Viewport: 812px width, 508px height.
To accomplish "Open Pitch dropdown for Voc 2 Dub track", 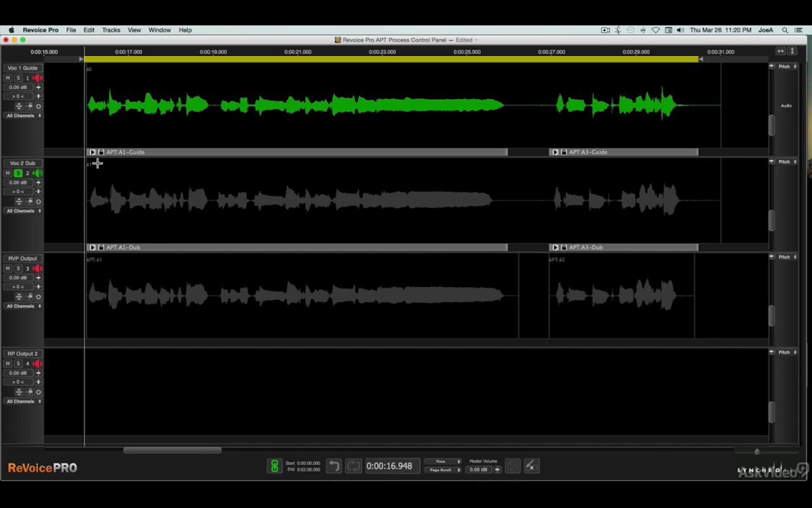I will [x=787, y=162].
